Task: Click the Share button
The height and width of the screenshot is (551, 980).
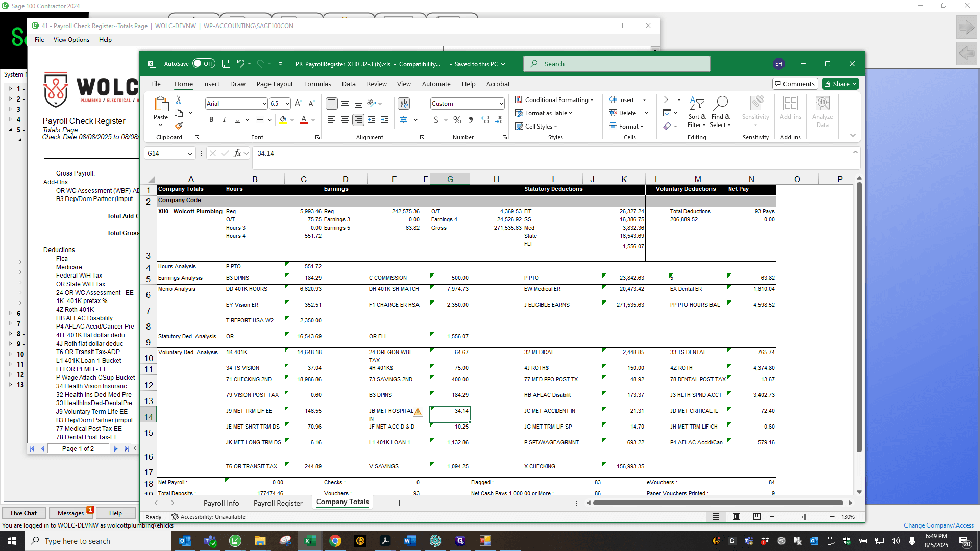Action: pos(840,84)
